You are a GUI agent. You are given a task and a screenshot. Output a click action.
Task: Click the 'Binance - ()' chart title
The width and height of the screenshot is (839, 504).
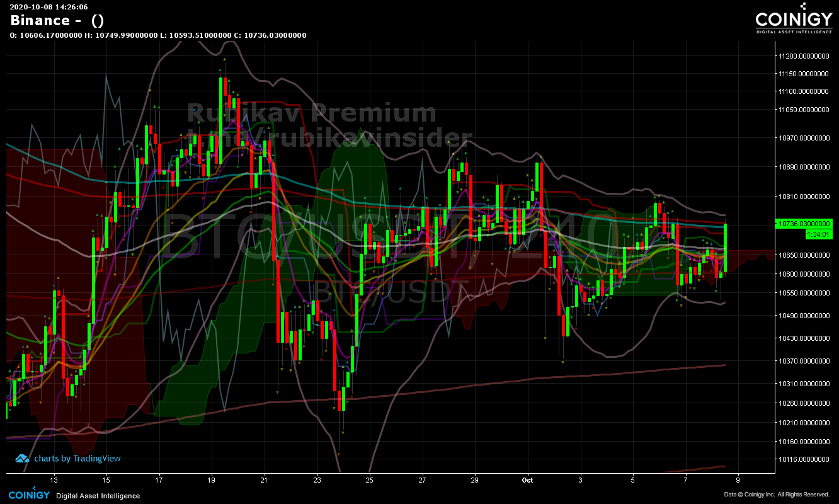57,20
